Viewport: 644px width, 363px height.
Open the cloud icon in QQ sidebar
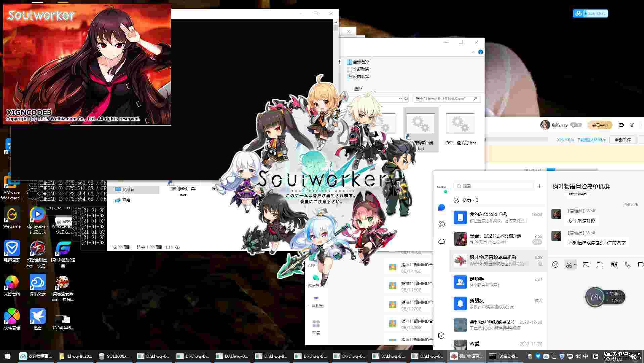click(442, 241)
